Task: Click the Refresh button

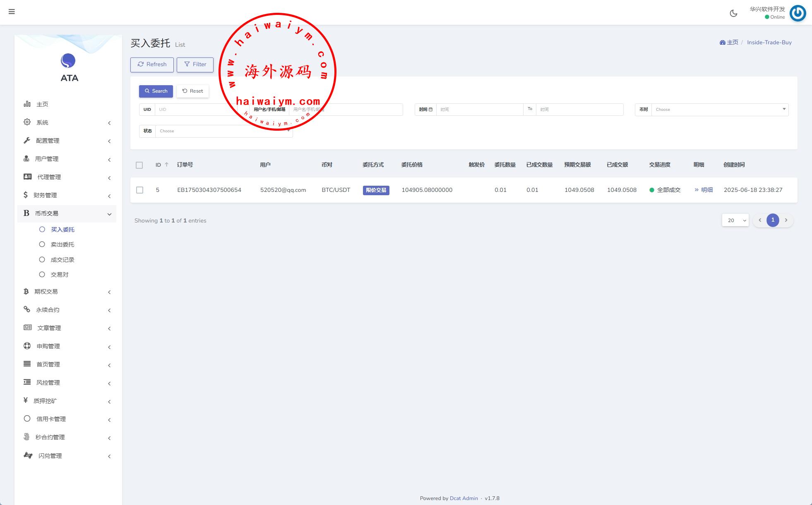Action: tap(152, 65)
